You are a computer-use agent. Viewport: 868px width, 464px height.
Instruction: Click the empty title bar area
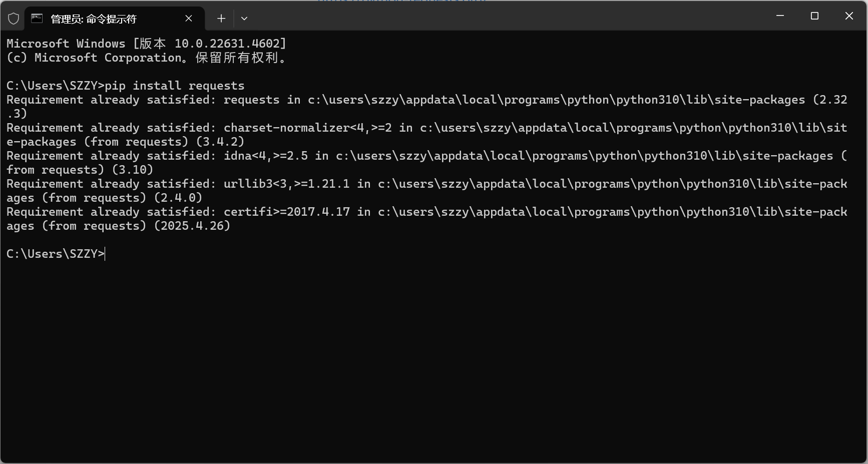pyautogui.click(x=501, y=16)
